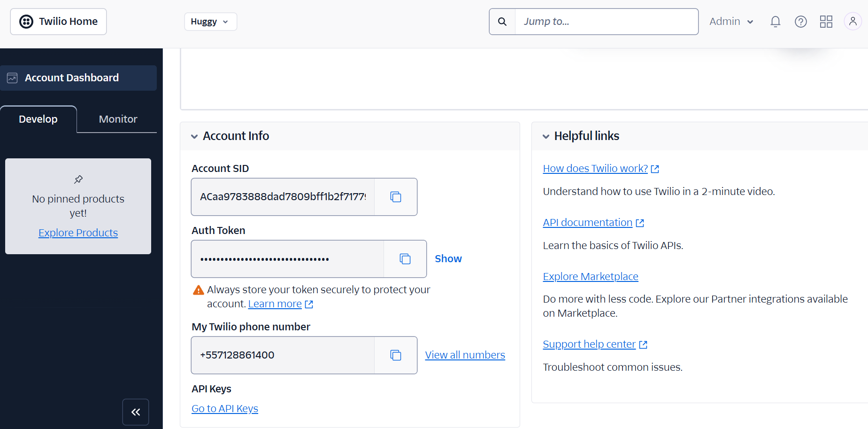
Task: Click the pin icon in pinned products card
Action: (78, 179)
